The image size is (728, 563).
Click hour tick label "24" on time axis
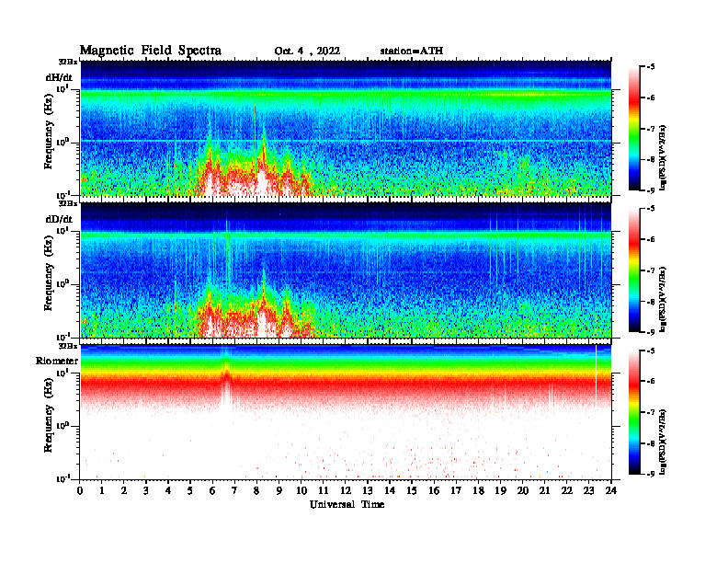(611, 490)
